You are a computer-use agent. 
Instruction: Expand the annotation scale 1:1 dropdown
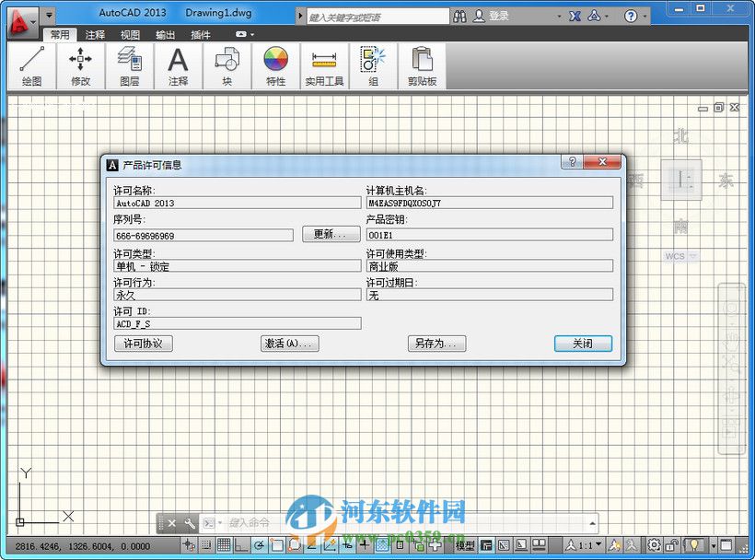point(597,545)
